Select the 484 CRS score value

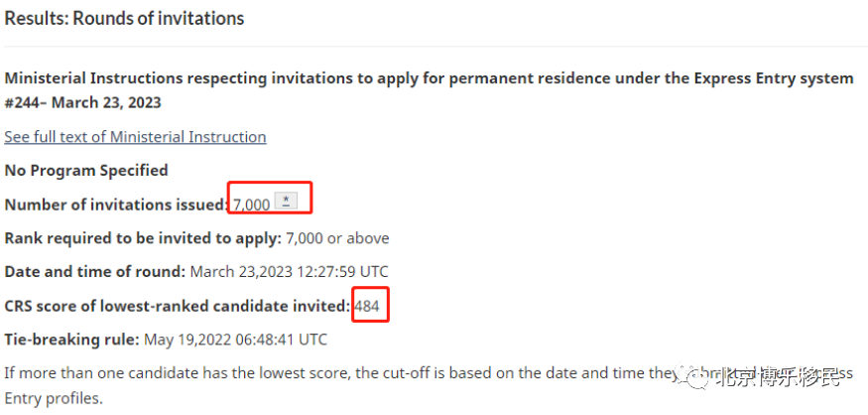pos(367,306)
